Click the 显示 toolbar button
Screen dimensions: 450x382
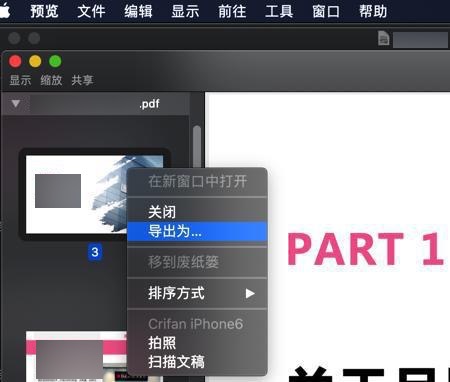click(x=20, y=80)
